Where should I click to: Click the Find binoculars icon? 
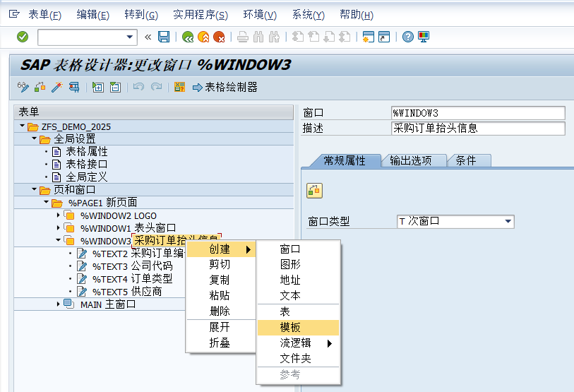click(x=258, y=37)
